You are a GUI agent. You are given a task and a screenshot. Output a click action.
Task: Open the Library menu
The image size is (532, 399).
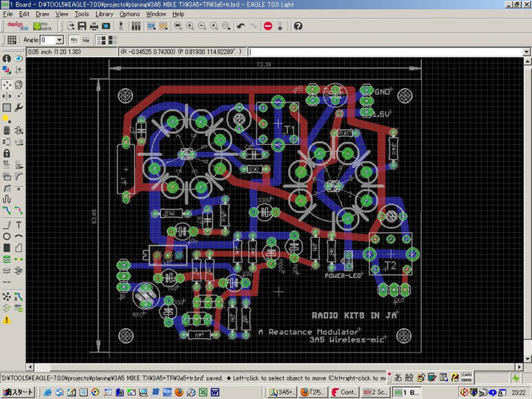[x=104, y=14]
